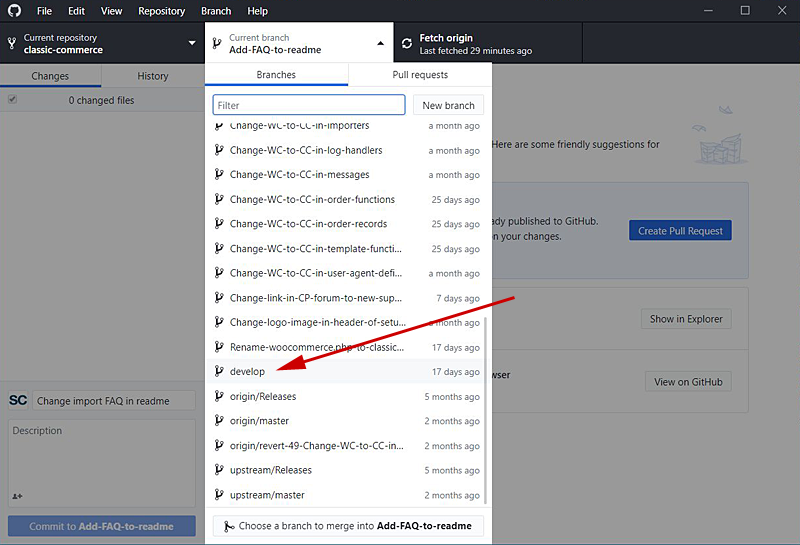Click Commit to Add-FAQ-to-readme button
Image resolution: width=800 pixels, height=545 pixels.
click(x=102, y=526)
